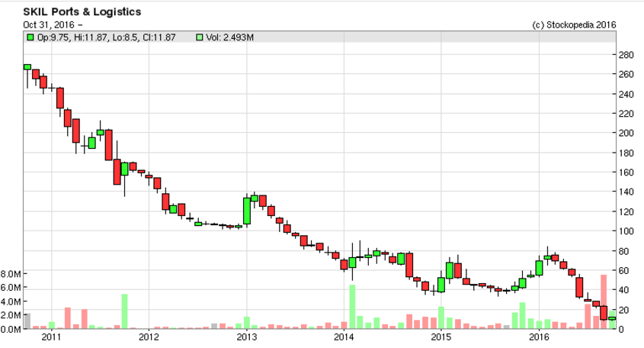Select the 2015 year label on time axis

[x=441, y=337]
